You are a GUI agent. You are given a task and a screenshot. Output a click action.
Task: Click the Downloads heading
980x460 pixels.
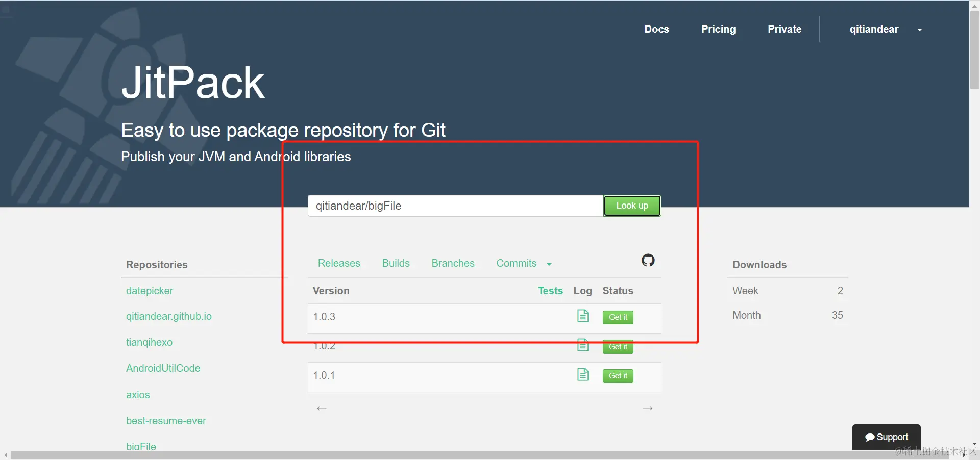[x=759, y=265]
